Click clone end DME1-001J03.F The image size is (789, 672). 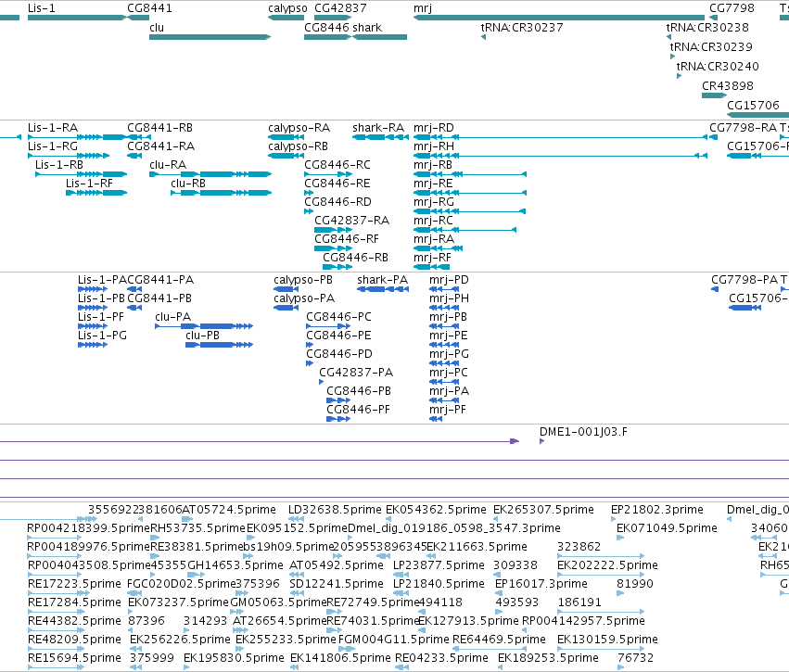(542, 441)
